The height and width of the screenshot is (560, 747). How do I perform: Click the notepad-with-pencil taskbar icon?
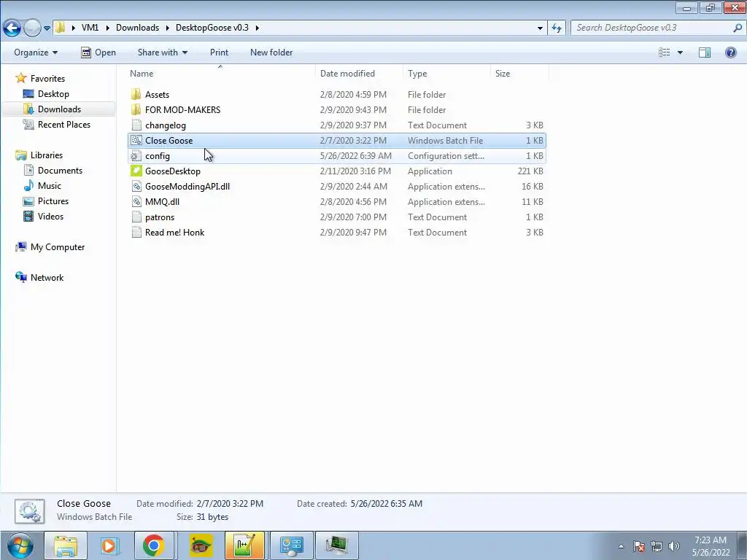(244, 545)
